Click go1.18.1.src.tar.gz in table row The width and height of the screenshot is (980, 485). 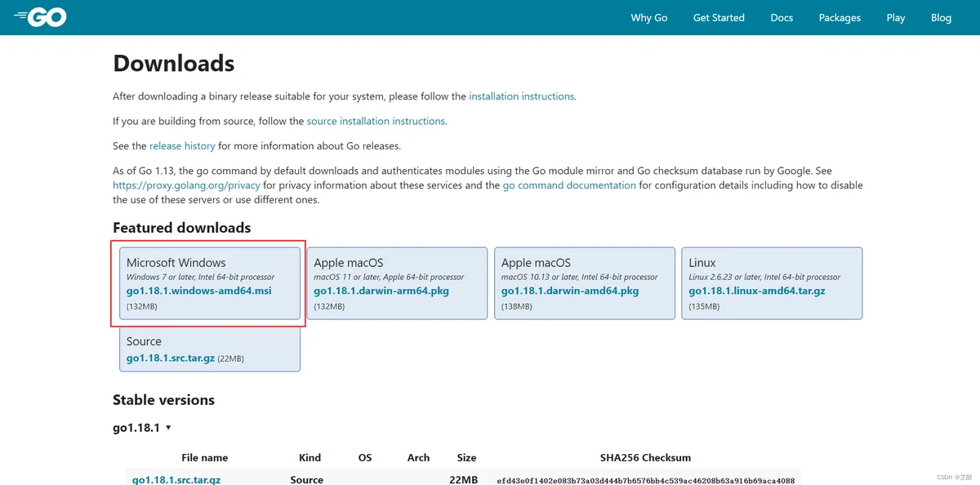(176, 480)
